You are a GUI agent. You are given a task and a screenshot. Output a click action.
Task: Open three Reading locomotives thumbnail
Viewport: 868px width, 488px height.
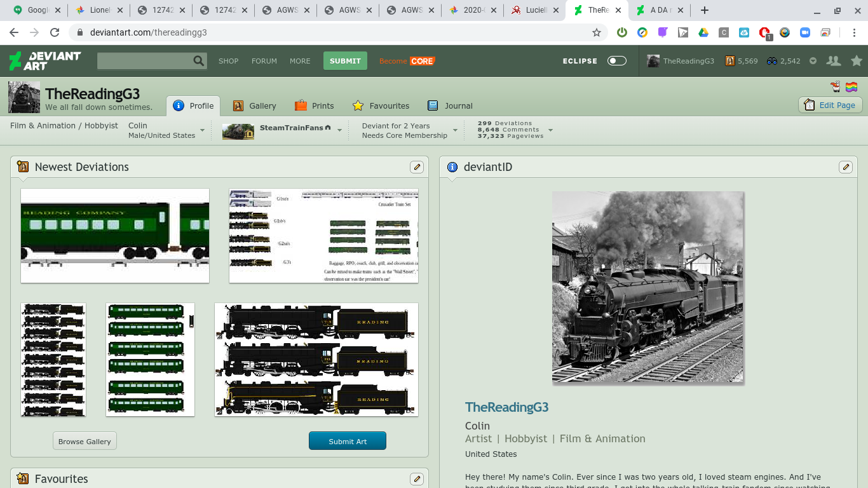(316, 360)
